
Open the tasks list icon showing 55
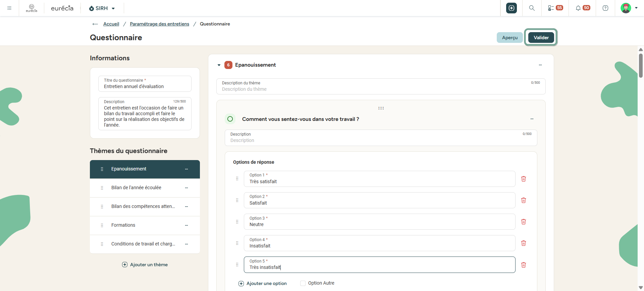[555, 8]
